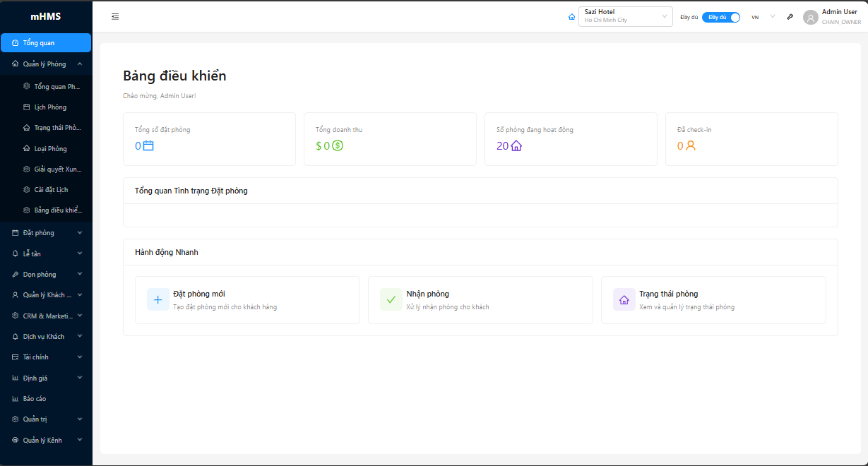Click the dollar icon in Tổng doanh thu
This screenshot has width=868, height=466.
coord(338,146)
